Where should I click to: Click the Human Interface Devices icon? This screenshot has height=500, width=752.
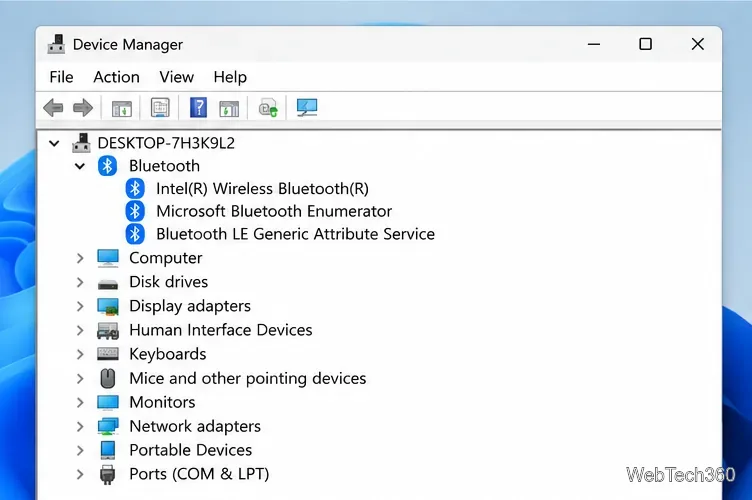(x=108, y=330)
